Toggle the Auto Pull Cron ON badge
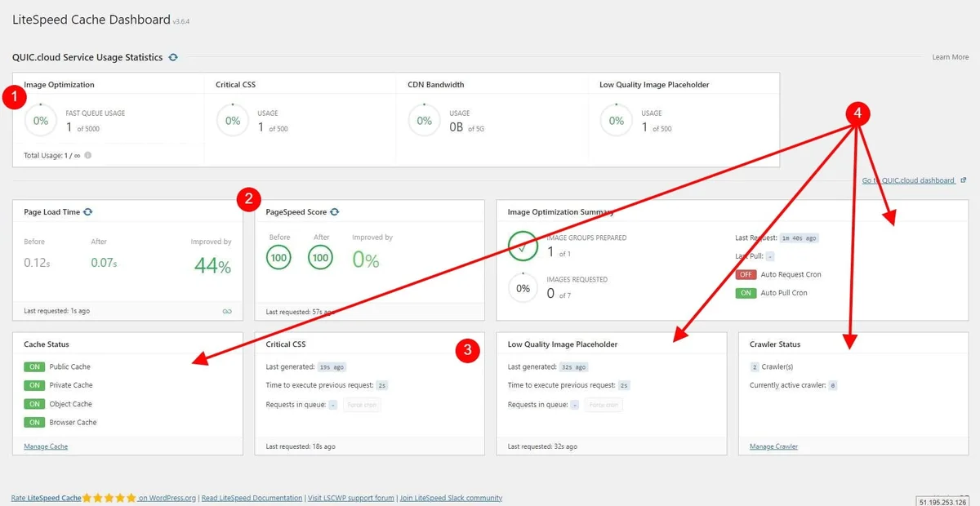This screenshot has width=980, height=506. 746,293
